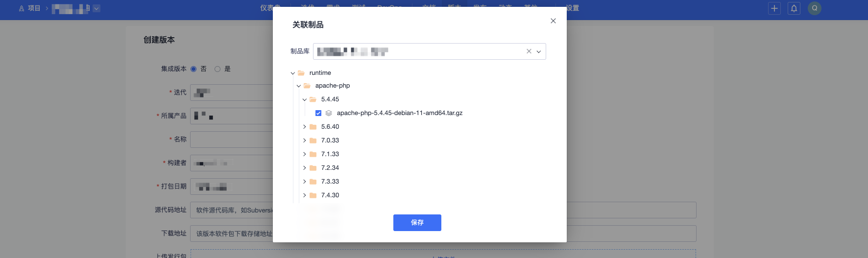
Task: Click the 保存 button
Action: (x=417, y=223)
